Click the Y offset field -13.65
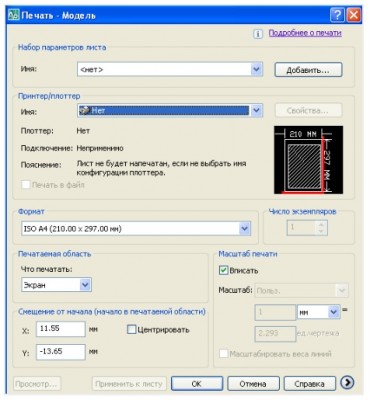The height and width of the screenshot is (400, 370). [61, 352]
